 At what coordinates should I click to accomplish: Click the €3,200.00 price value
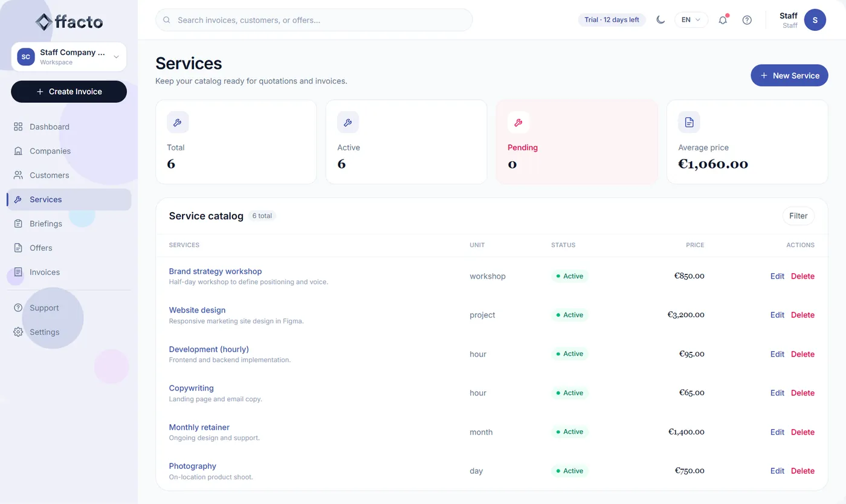tap(686, 315)
